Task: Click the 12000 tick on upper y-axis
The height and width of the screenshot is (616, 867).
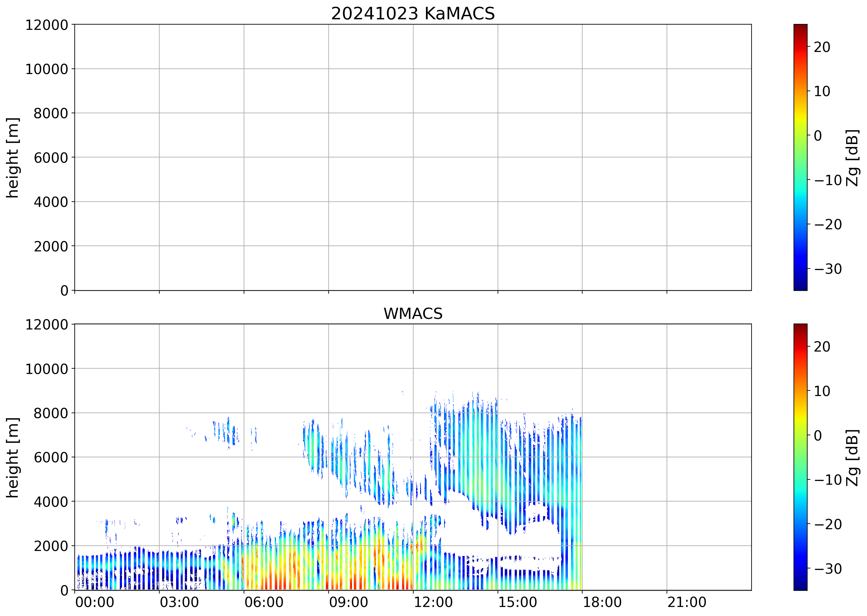Action: (x=46, y=25)
